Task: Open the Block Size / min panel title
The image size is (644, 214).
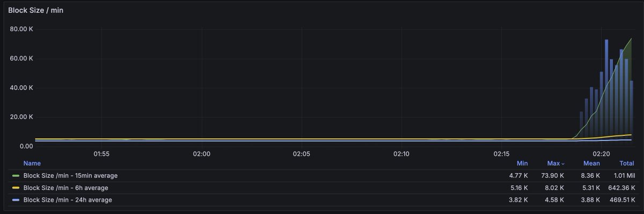Action: (35, 10)
